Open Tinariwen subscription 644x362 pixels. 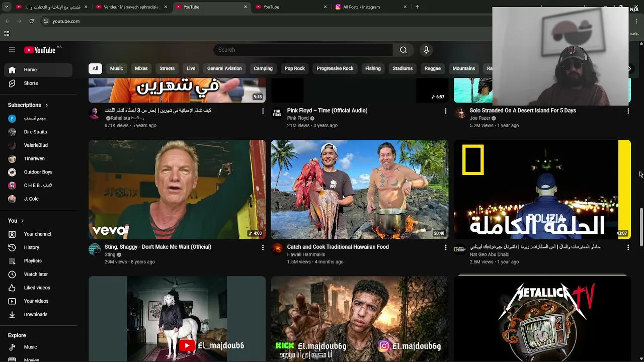tap(38, 158)
